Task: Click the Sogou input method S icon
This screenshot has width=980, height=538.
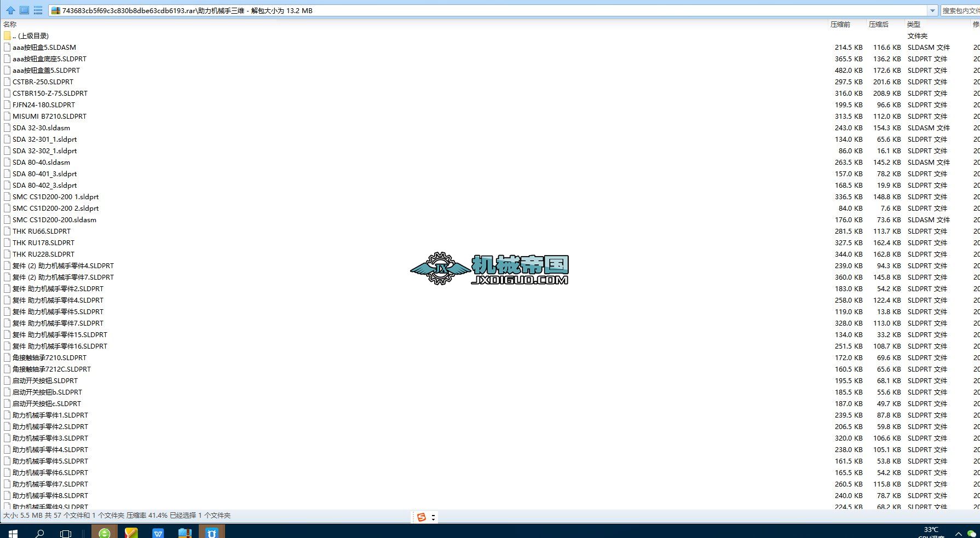Action: 421,517
